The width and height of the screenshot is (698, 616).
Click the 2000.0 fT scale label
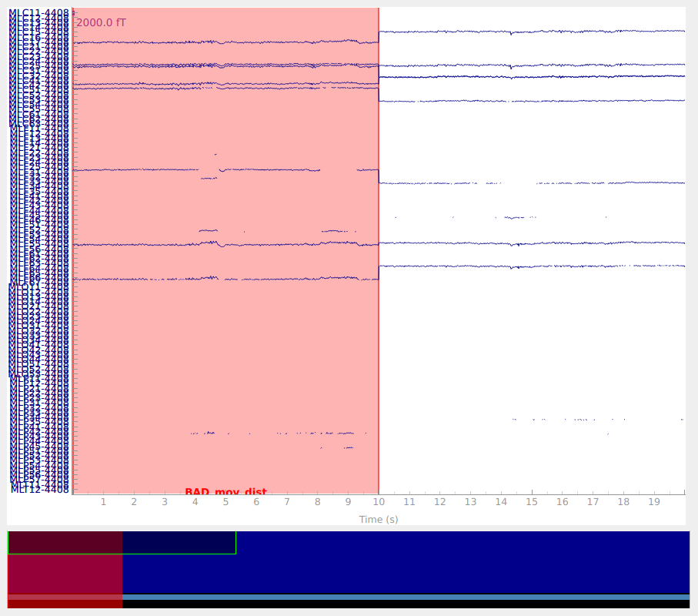coord(101,23)
